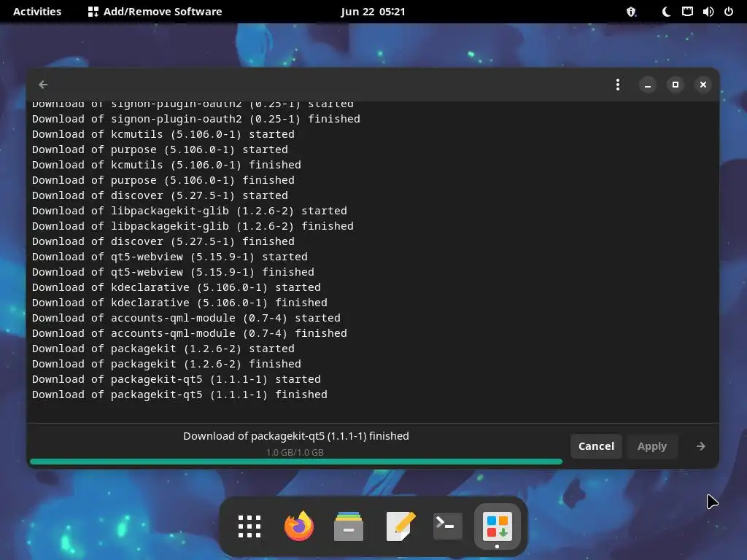Close the Add/Remove Software window

coord(703,85)
